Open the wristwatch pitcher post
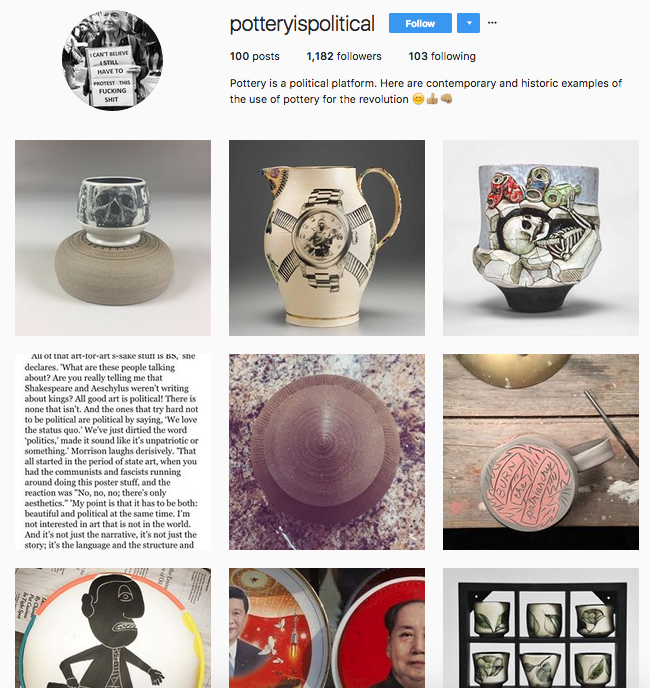Screen dimensions: 650x688 [327, 238]
